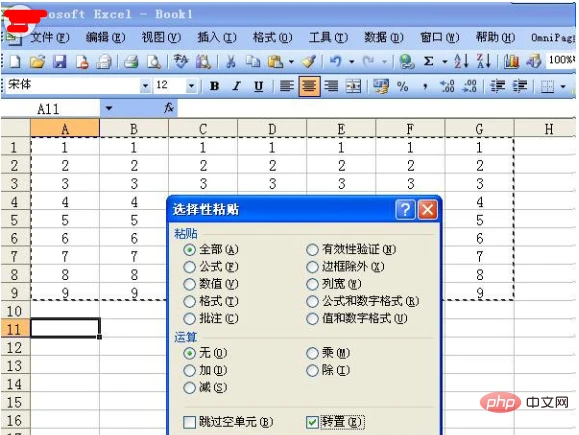Copy selection with the Copy icon
This screenshot has width=579, height=435.
click(x=253, y=61)
